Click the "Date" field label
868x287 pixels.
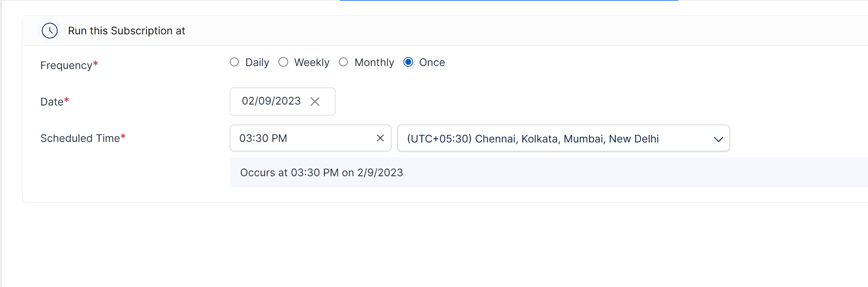coord(52,102)
